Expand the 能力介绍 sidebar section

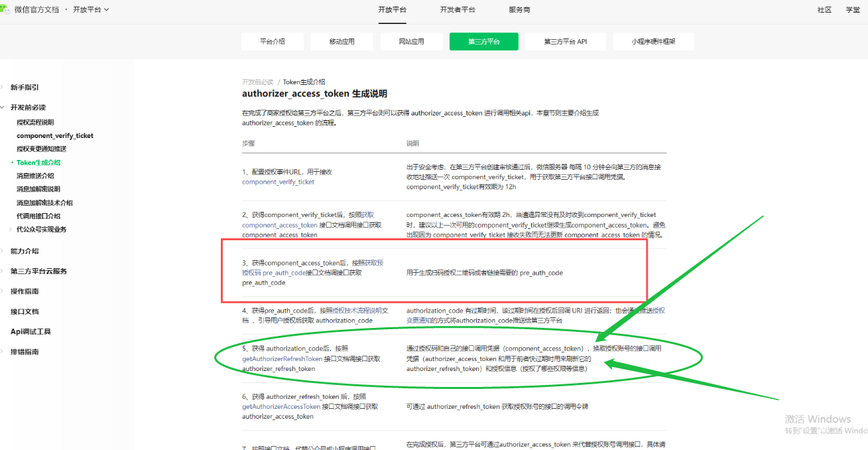click(x=25, y=251)
